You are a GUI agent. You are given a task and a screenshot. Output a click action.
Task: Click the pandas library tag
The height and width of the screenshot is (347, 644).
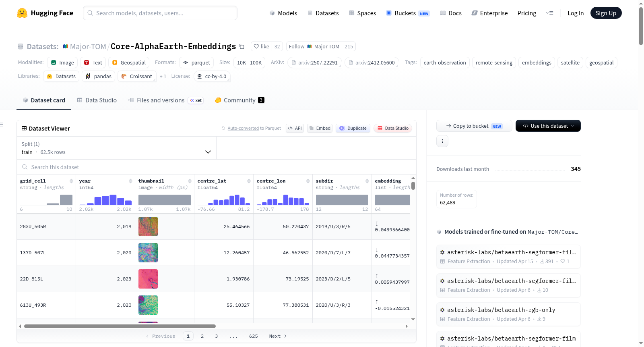99,76
